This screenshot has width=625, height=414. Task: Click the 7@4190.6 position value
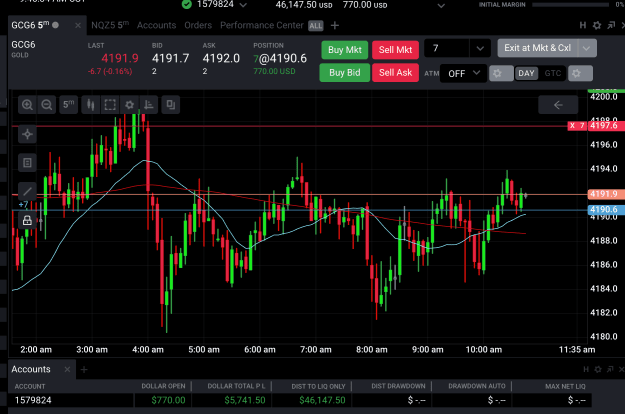click(x=280, y=59)
